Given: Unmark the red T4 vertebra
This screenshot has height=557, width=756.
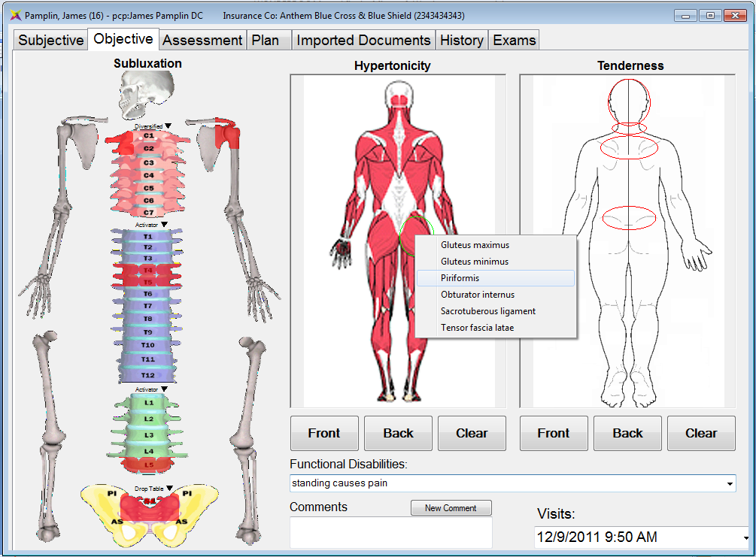Looking at the screenshot, I should (147, 271).
